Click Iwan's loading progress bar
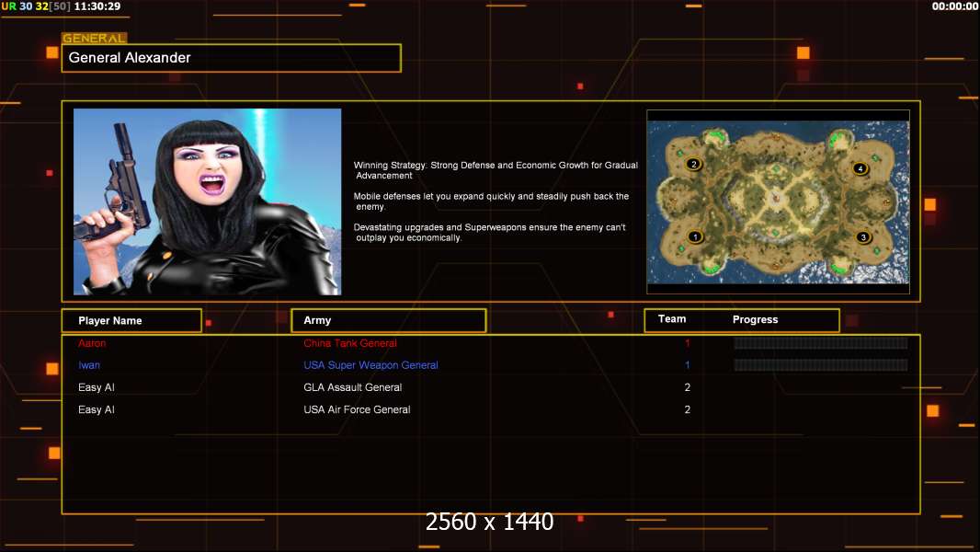Viewport: 980px width, 552px height. pos(821,365)
